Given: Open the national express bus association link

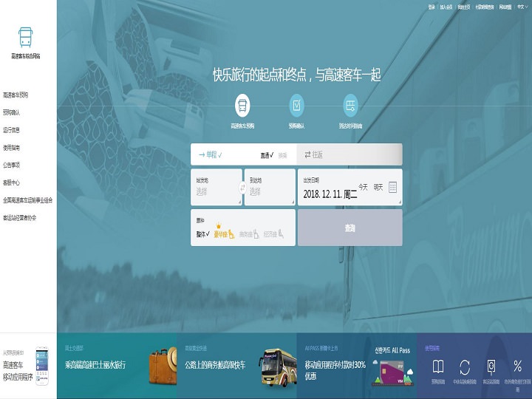Looking at the screenshot, I should 28,200.
